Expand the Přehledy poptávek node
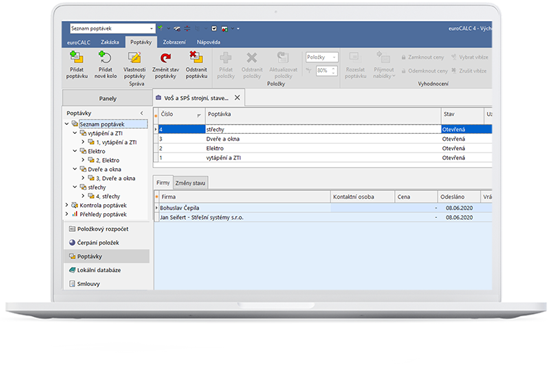 (x=67, y=214)
